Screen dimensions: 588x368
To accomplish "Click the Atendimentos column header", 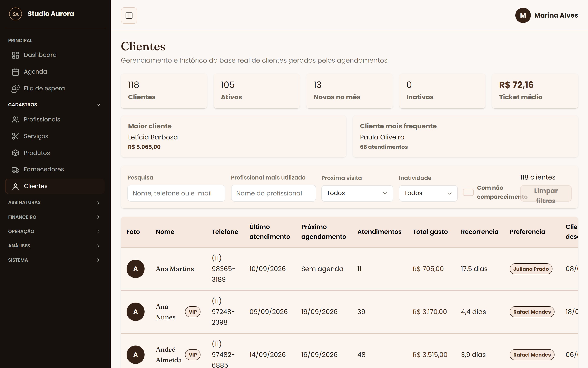I will point(379,232).
